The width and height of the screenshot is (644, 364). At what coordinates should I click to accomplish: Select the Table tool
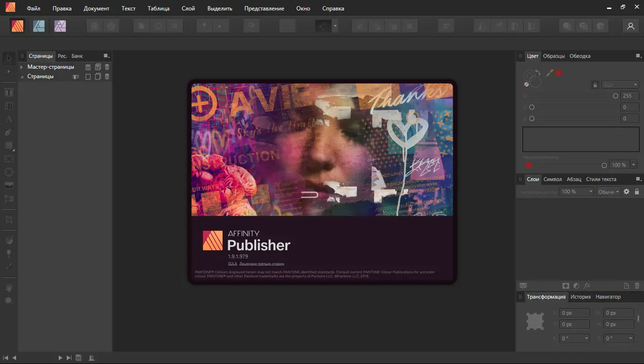9,105
